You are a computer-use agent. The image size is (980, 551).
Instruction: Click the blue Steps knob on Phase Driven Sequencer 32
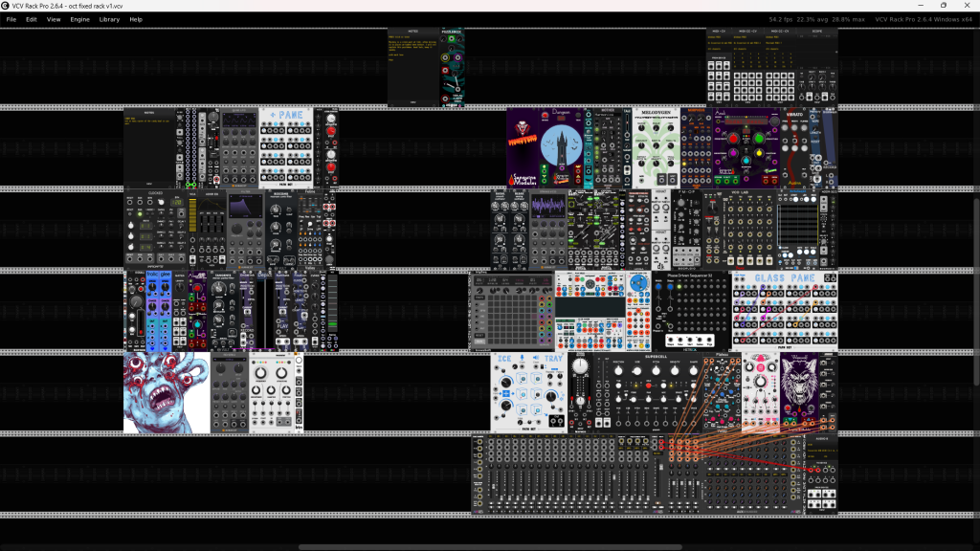pos(671,285)
